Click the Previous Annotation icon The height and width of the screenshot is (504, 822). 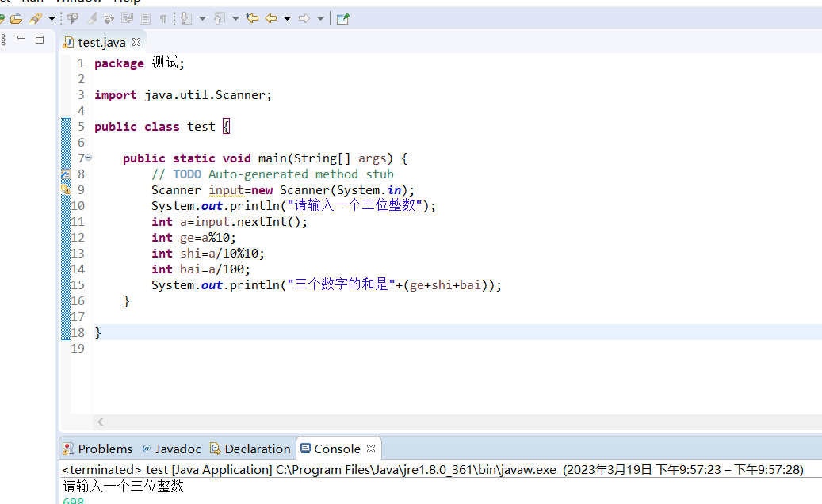(x=220, y=19)
